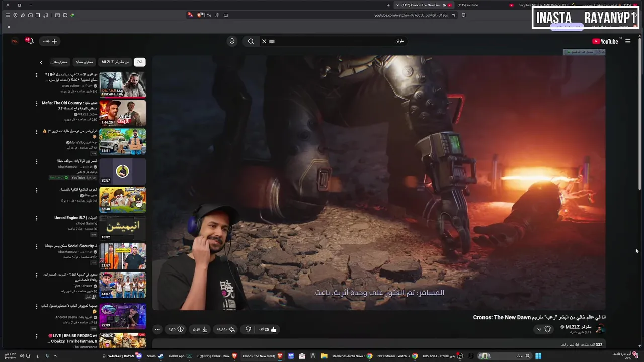Open the account avatar menu
Screen dimensions: 644x362
[x=15, y=41]
